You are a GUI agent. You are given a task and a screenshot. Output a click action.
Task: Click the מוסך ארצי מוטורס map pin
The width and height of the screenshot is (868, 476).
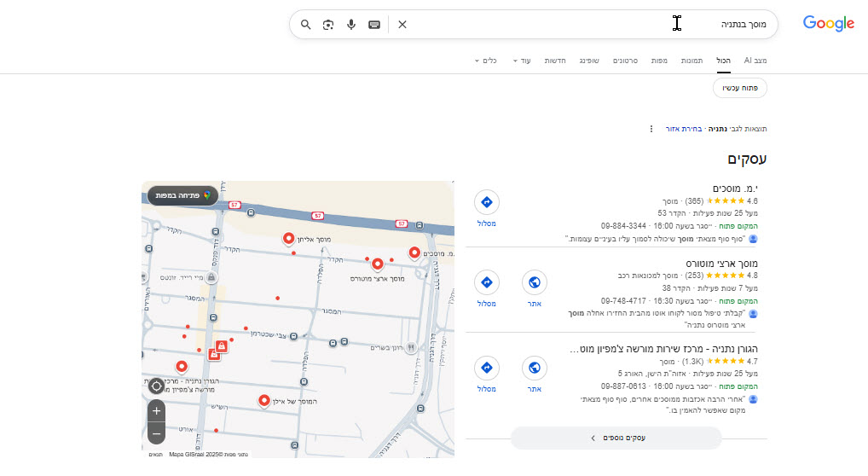(x=378, y=264)
